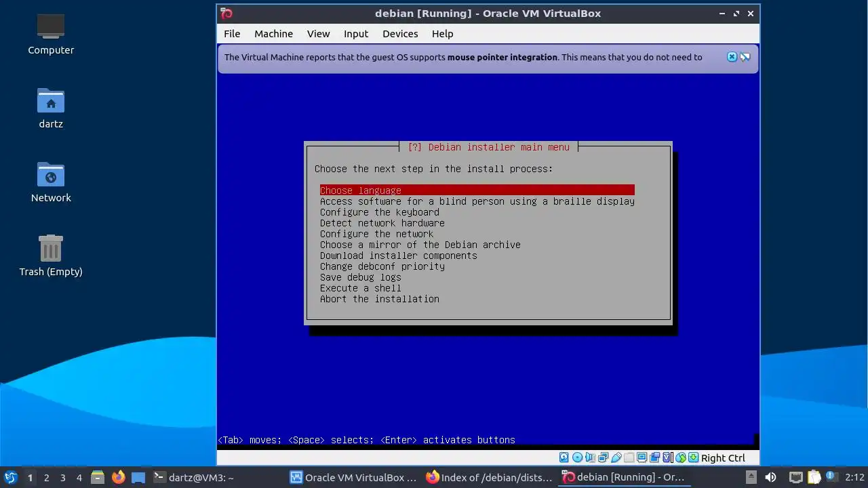The width and height of the screenshot is (868, 488).
Task: Select 'Choose language' in installer menu
Action: coord(477,190)
